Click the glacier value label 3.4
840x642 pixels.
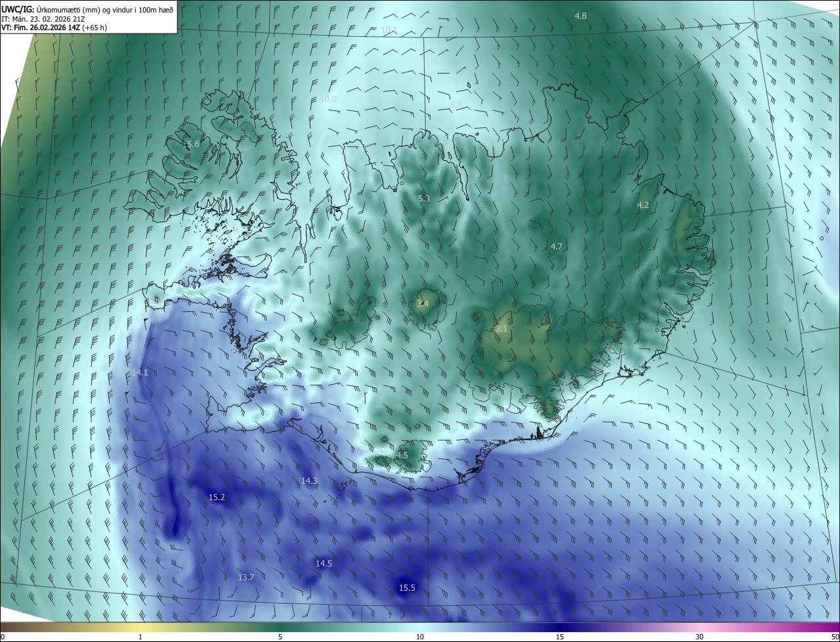(x=423, y=304)
